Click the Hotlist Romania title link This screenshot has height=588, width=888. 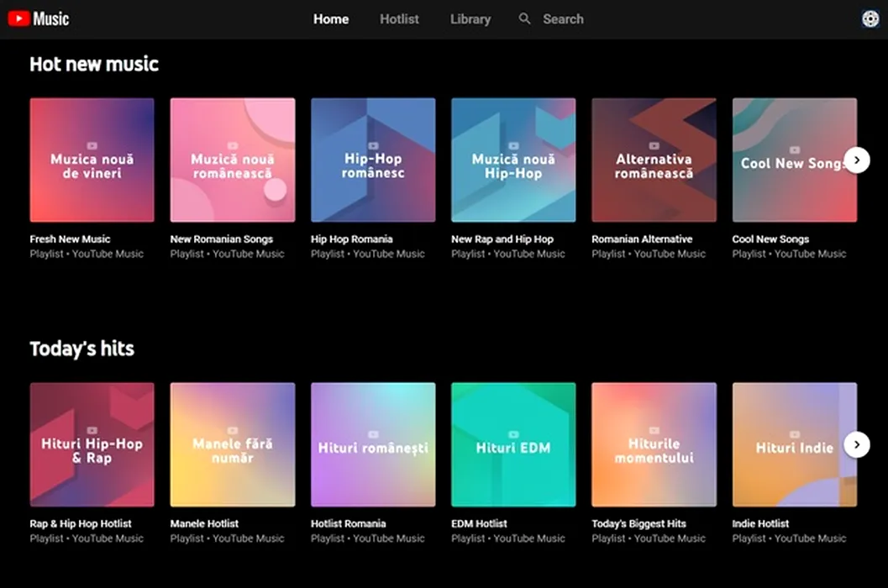pyautogui.click(x=349, y=524)
